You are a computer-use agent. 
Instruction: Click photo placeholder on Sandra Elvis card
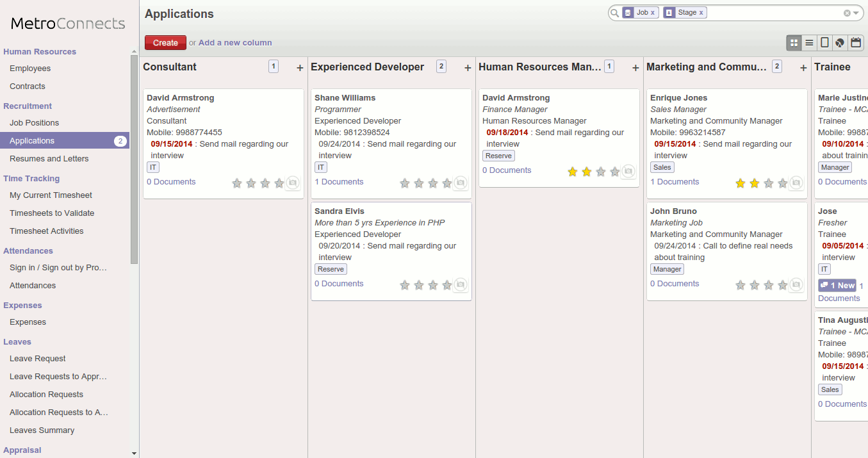(460, 285)
